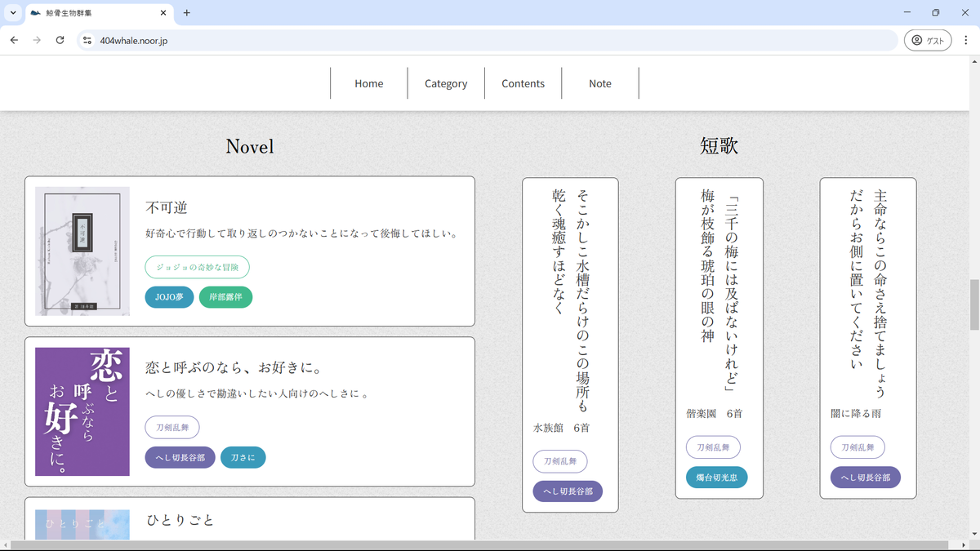Click the teal 燭台切光忠 tag

click(x=716, y=478)
